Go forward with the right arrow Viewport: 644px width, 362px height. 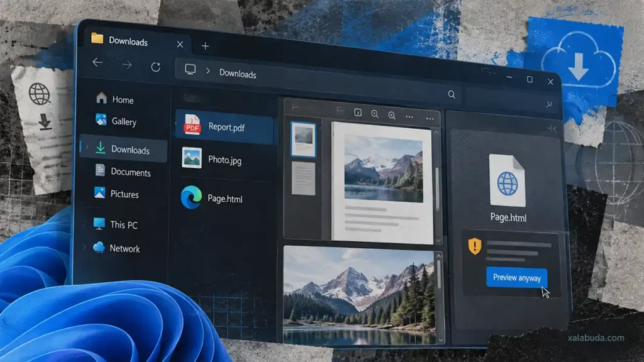[x=127, y=65]
